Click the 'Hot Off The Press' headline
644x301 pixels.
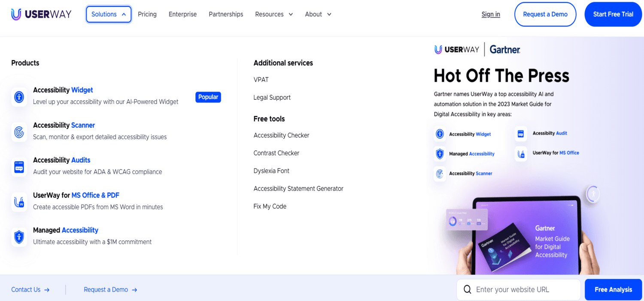point(501,76)
